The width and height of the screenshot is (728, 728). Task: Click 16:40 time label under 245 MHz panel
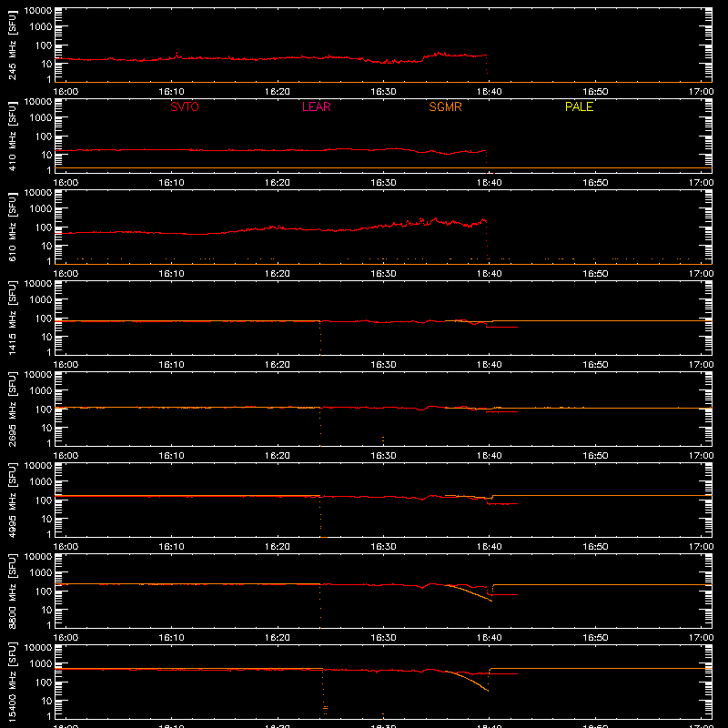489,92
